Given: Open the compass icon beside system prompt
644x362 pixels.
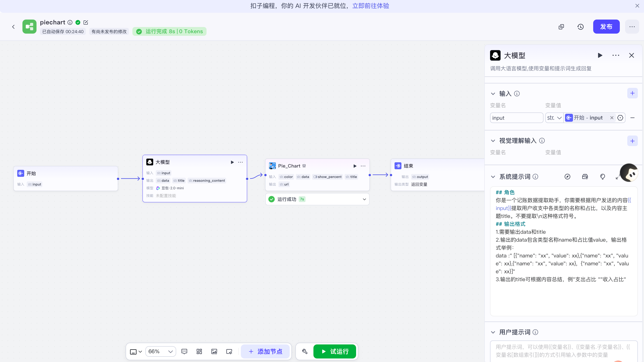Looking at the screenshot, I should click(x=567, y=177).
